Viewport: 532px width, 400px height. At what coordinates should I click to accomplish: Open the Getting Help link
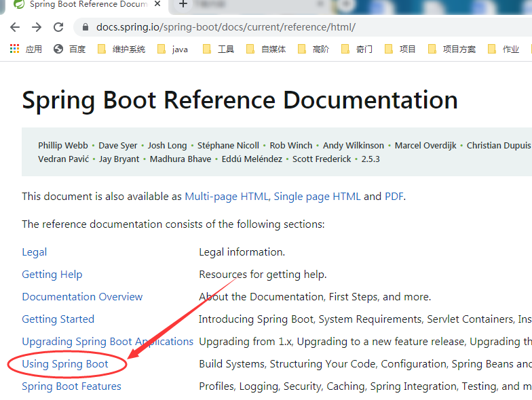tap(52, 274)
